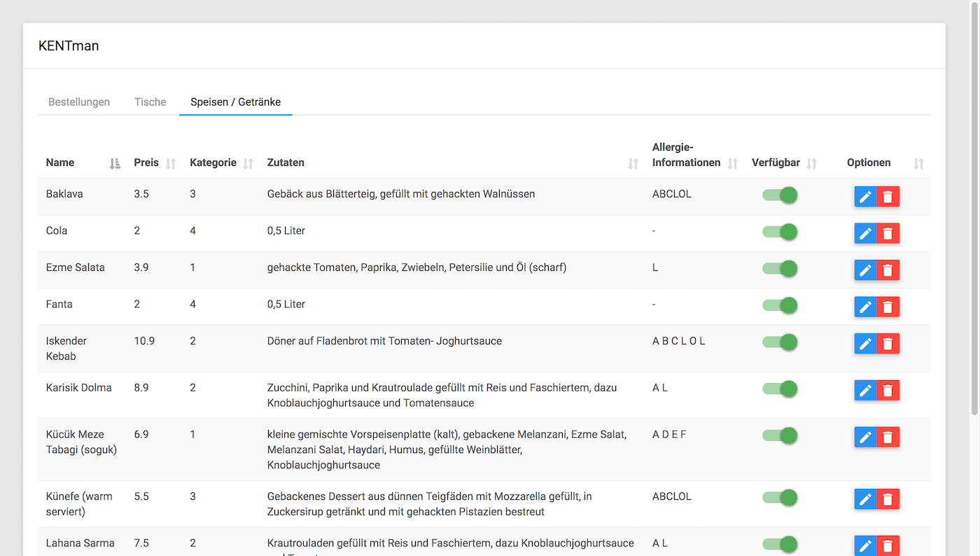
Task: Delete the Ezme Salata item
Action: click(x=888, y=270)
